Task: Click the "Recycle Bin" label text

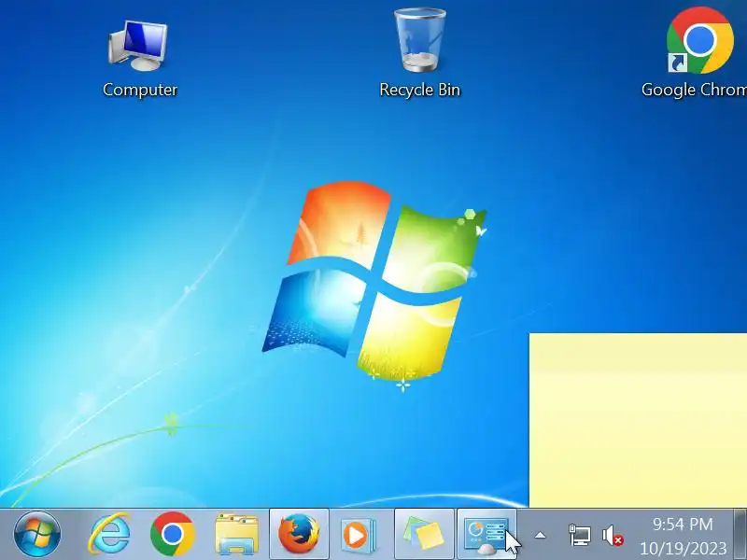Action: point(419,90)
